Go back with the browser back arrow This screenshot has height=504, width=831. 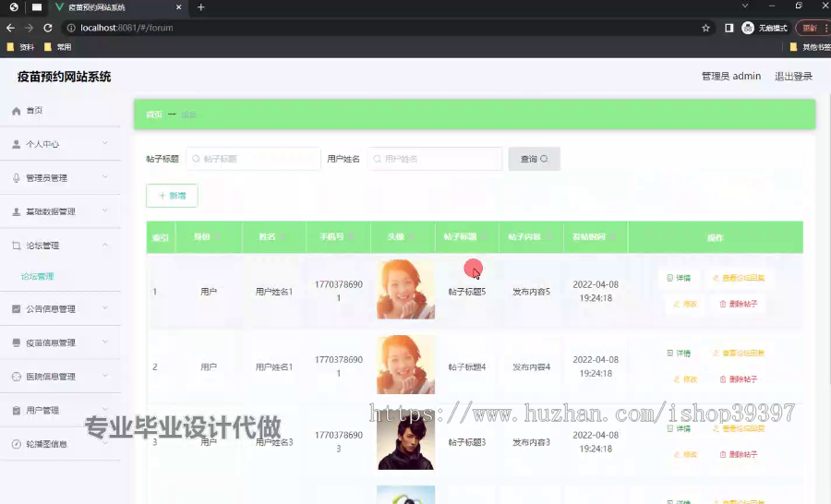point(10,28)
